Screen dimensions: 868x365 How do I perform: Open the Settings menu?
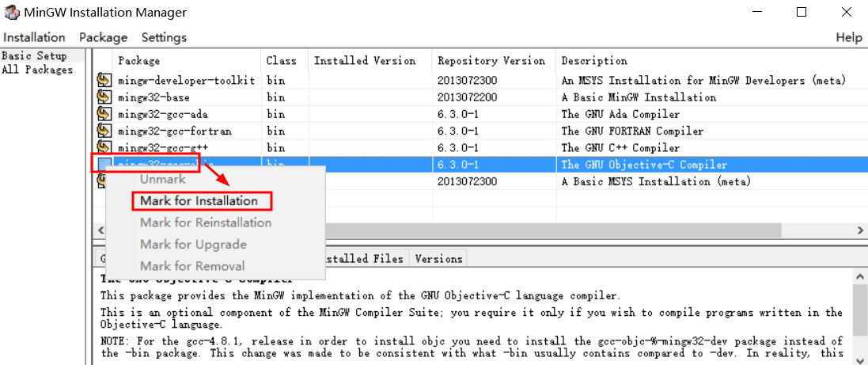click(x=164, y=38)
